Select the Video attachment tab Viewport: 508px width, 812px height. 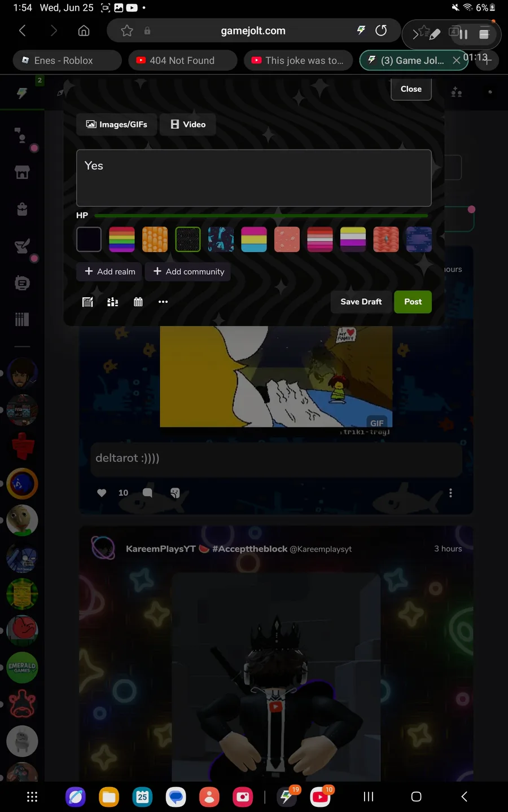tap(188, 125)
